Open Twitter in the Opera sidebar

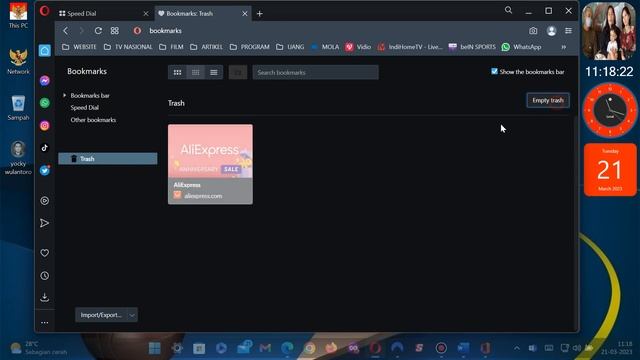click(x=44, y=170)
